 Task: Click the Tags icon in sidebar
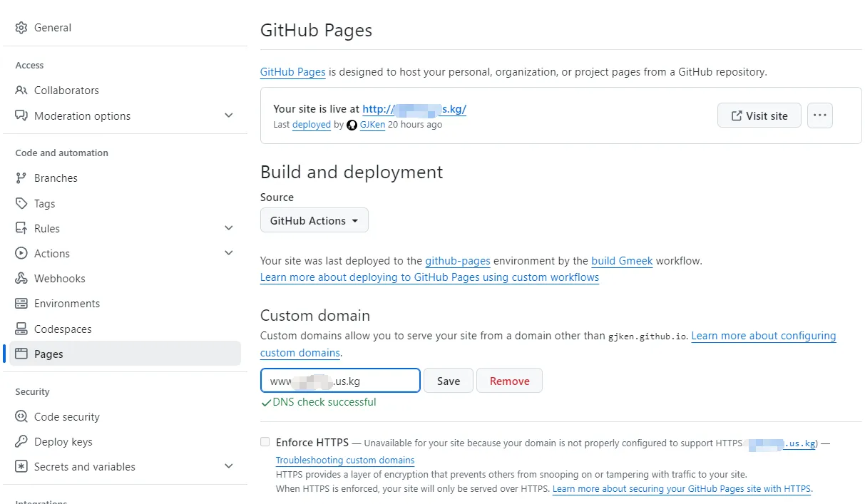[21, 204]
